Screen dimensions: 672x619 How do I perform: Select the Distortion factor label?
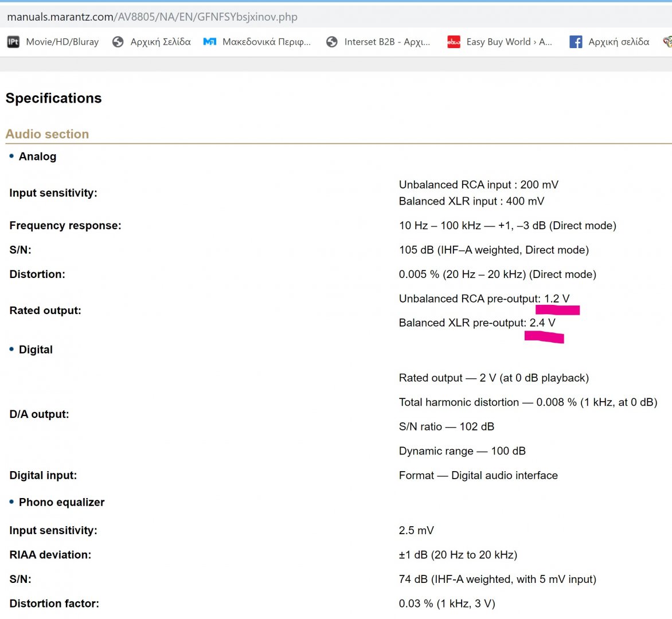tap(54, 604)
